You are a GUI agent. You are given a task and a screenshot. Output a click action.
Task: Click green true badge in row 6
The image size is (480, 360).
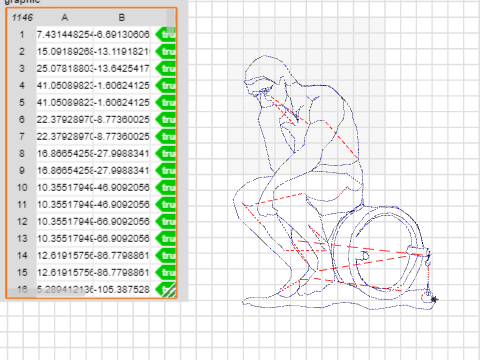(165, 119)
